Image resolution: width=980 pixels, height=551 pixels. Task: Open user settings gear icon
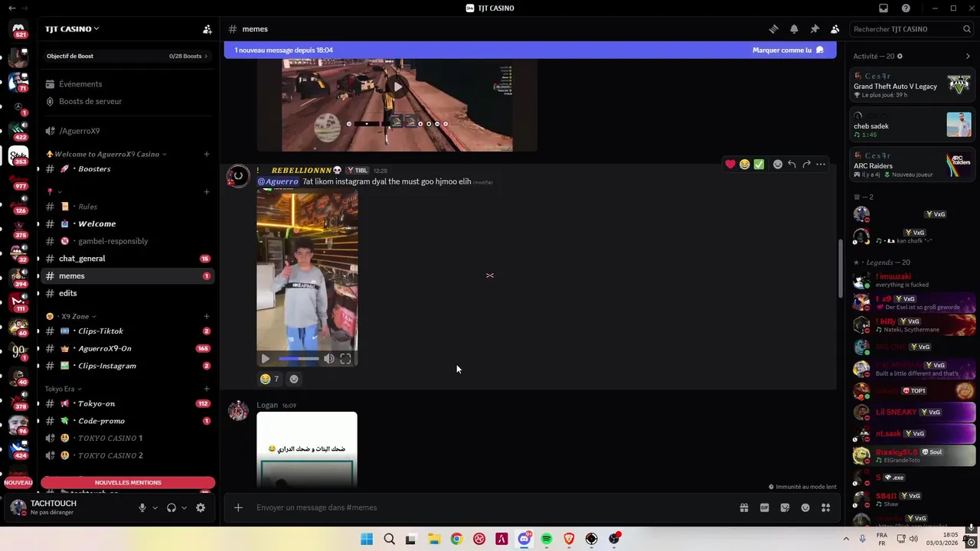point(201,507)
